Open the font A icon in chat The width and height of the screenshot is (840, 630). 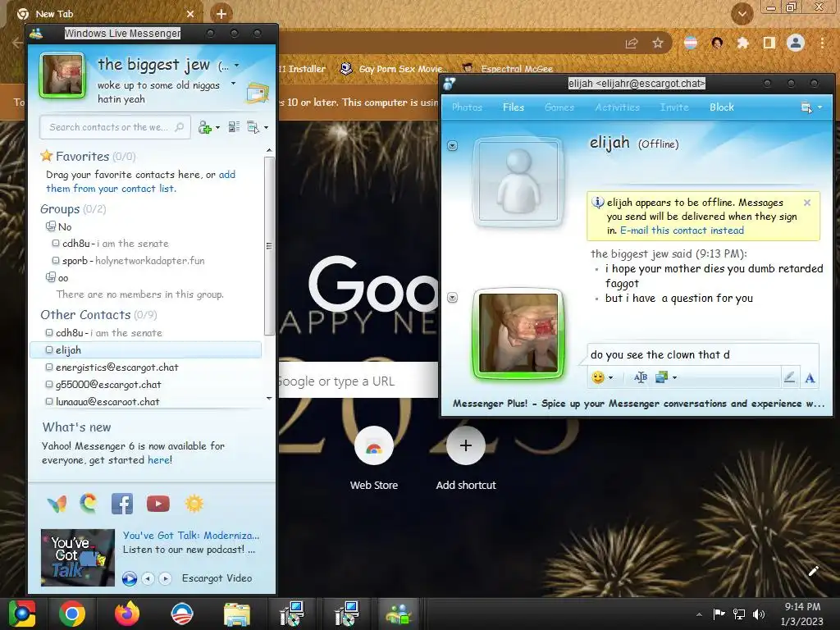[x=810, y=377]
